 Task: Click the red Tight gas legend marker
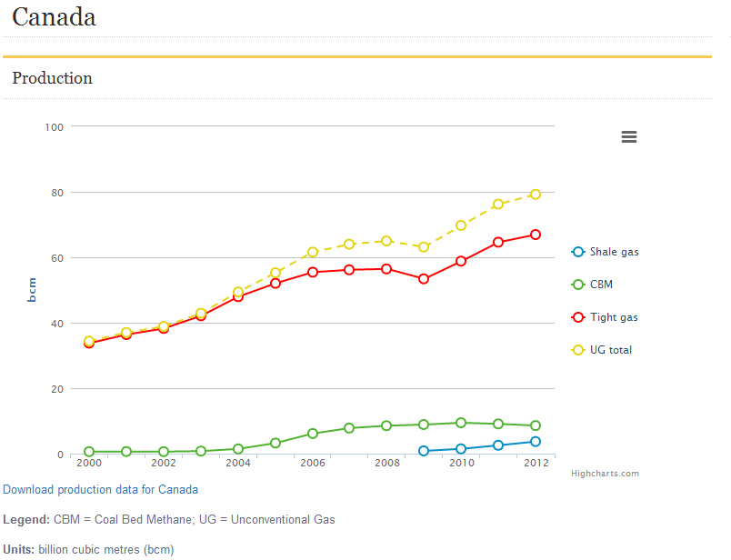(577, 317)
